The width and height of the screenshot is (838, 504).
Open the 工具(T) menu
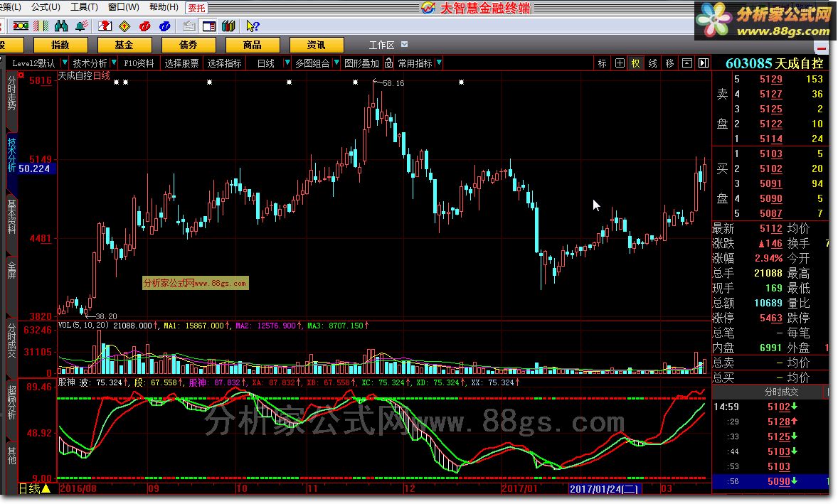click(x=84, y=7)
